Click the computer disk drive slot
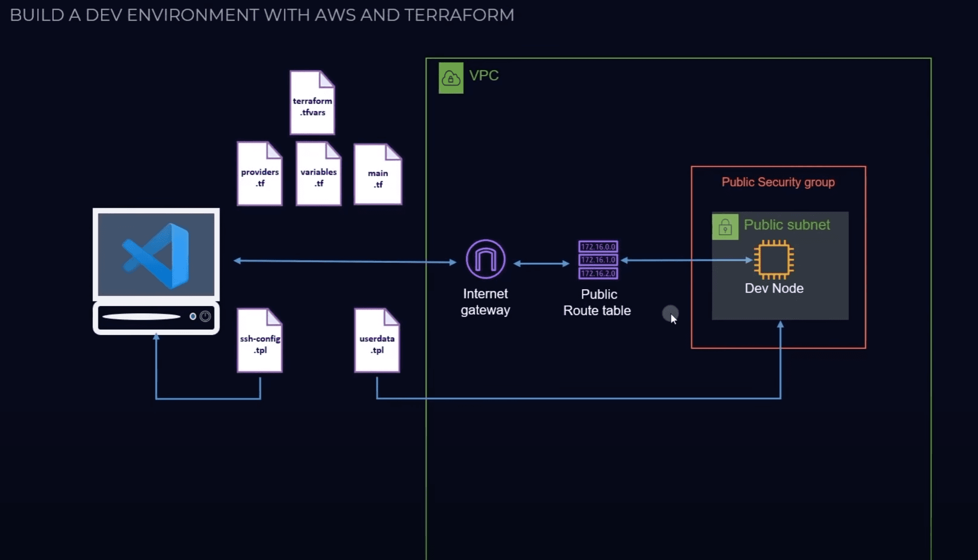Image resolution: width=978 pixels, height=560 pixels. [x=141, y=317]
